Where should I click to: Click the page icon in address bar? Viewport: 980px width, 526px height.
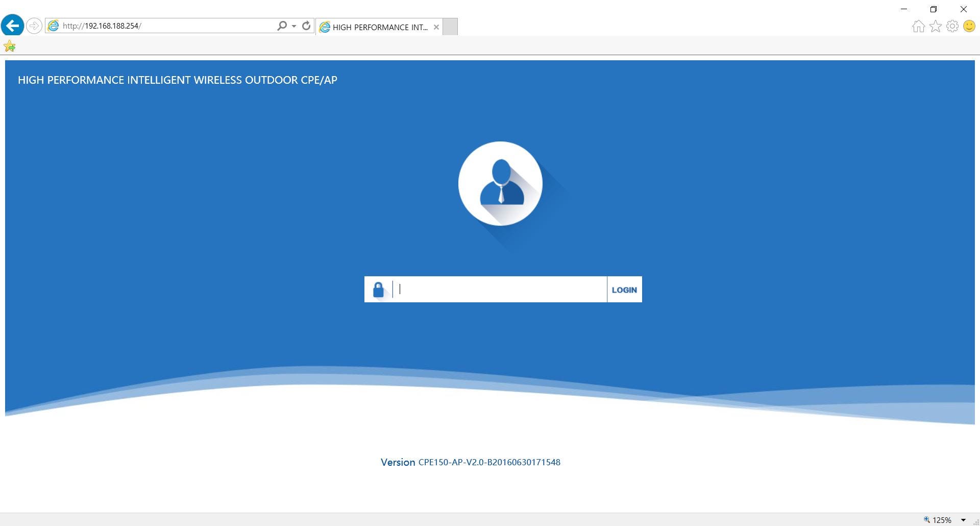click(53, 26)
